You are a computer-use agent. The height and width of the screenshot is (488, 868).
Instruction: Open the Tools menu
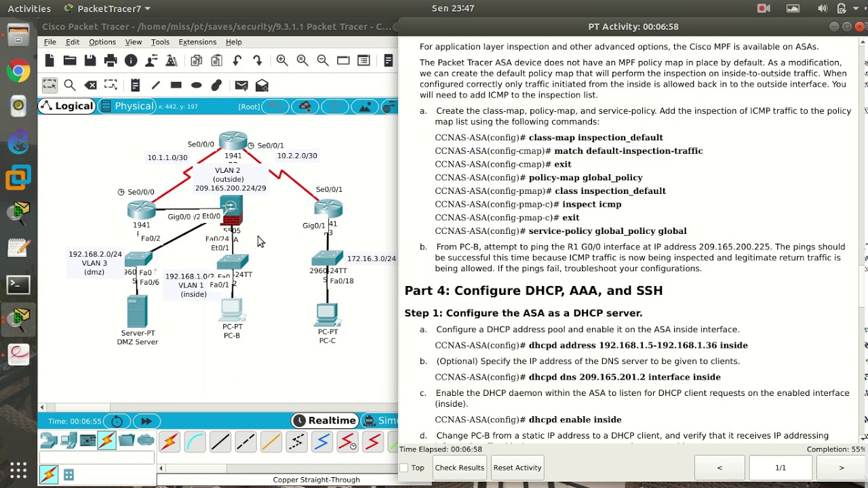click(160, 42)
